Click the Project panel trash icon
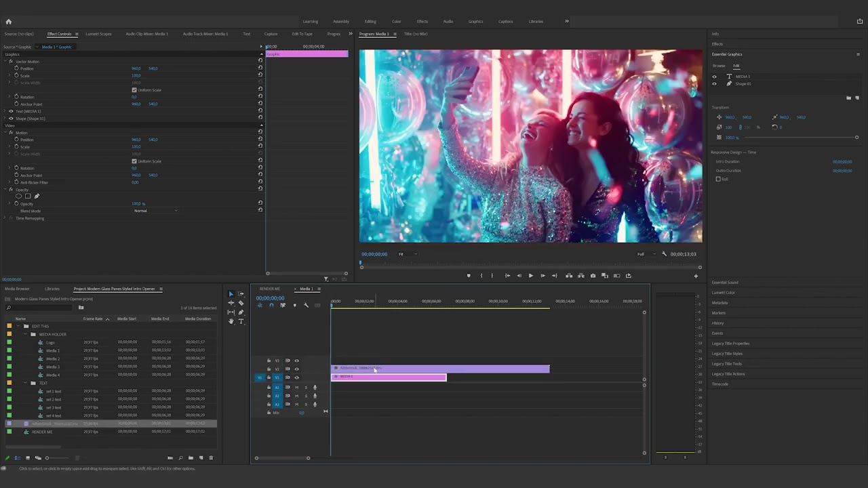868x488 pixels. [x=211, y=458]
